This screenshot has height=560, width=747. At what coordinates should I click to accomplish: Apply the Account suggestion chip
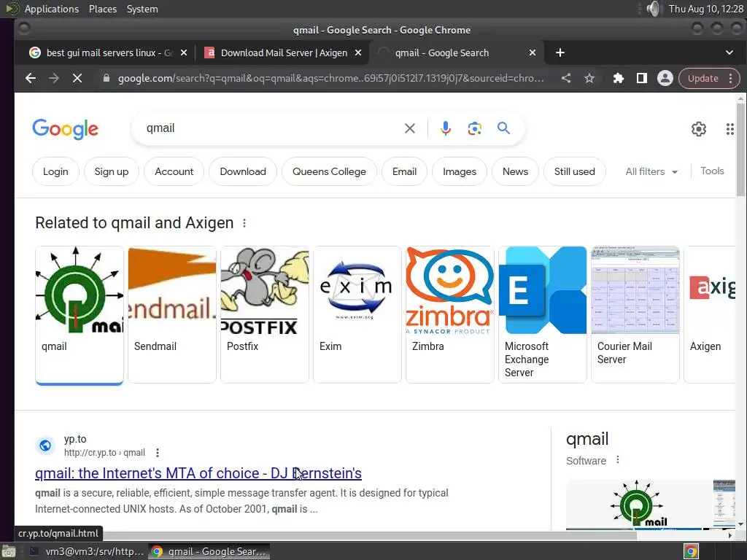[x=174, y=171]
